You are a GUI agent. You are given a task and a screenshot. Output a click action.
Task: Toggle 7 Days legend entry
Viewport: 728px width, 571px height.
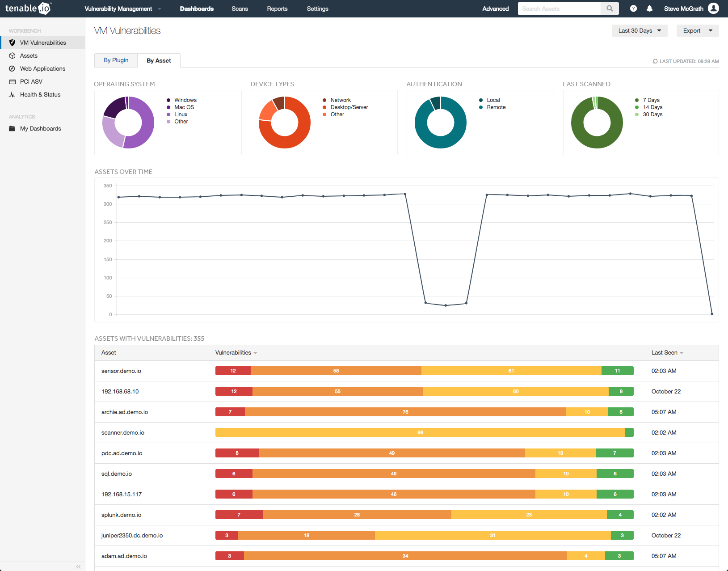(x=647, y=100)
